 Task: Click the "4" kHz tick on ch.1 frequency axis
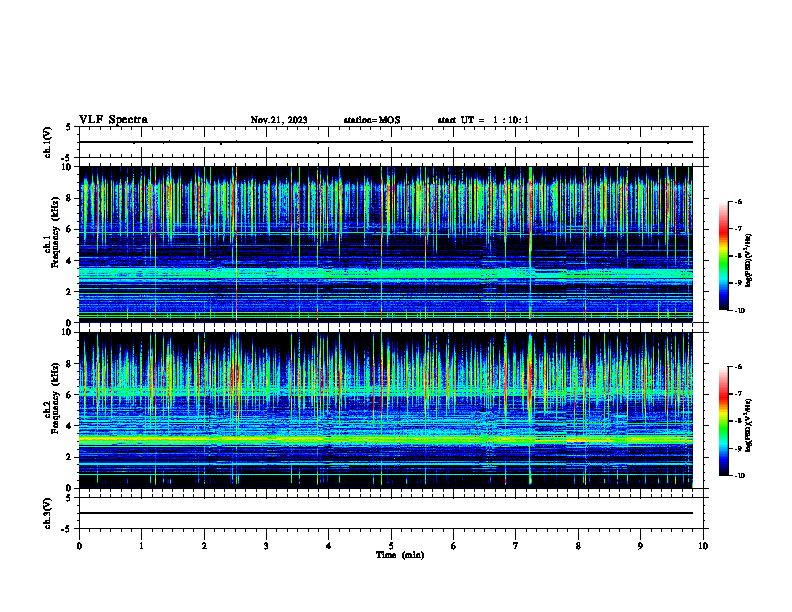(x=70, y=261)
